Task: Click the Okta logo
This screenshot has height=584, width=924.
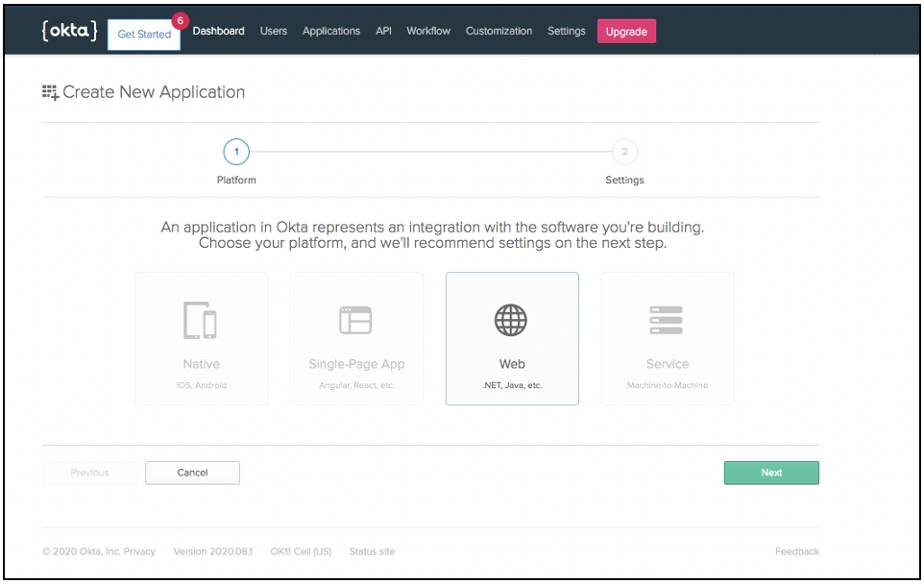Action: pos(69,30)
